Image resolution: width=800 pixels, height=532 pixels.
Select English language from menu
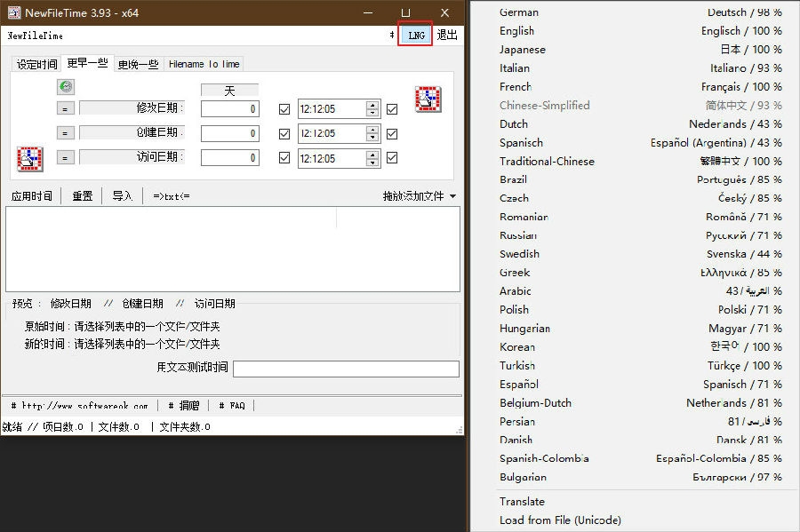click(x=640, y=30)
